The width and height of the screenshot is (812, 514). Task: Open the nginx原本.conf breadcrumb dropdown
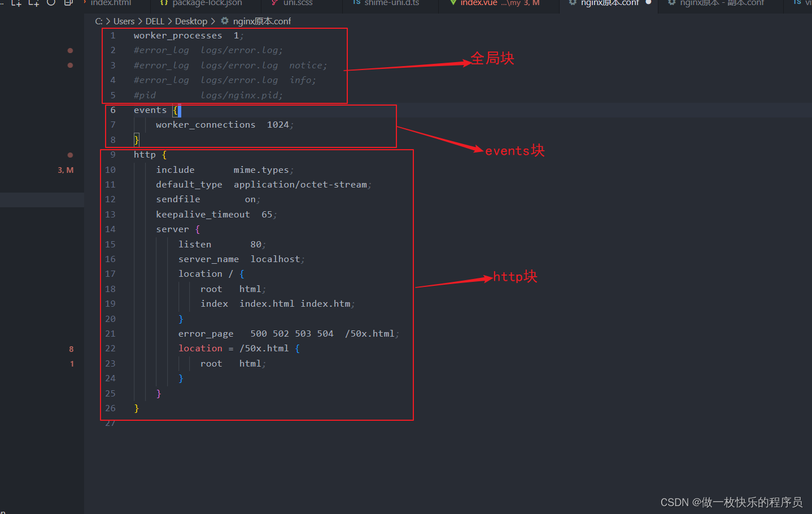(262, 21)
